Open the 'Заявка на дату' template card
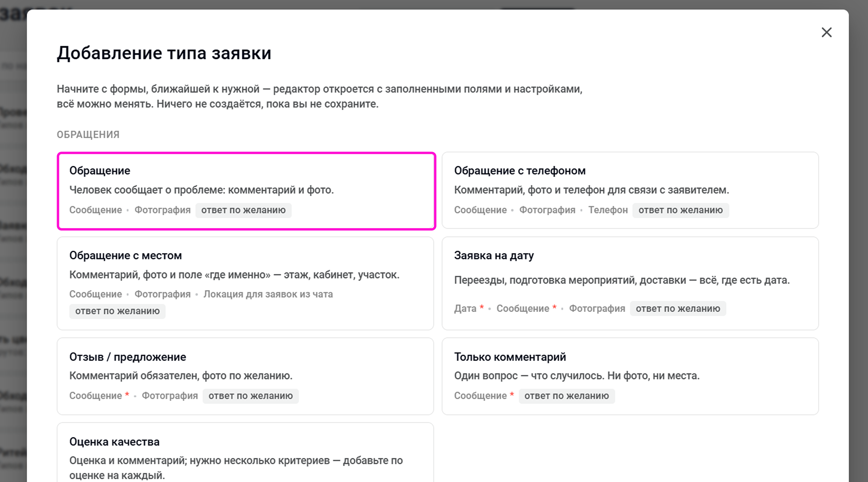Image resolution: width=868 pixels, height=482 pixels. click(x=630, y=284)
